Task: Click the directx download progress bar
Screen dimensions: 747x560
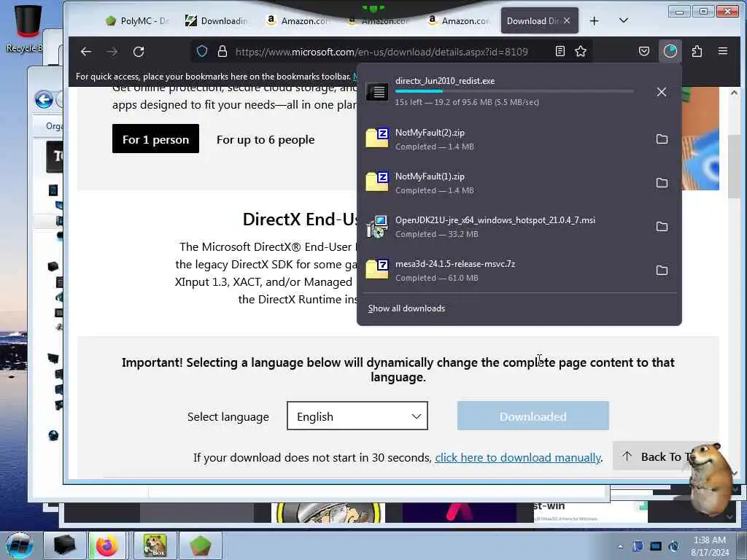Action: point(514,91)
